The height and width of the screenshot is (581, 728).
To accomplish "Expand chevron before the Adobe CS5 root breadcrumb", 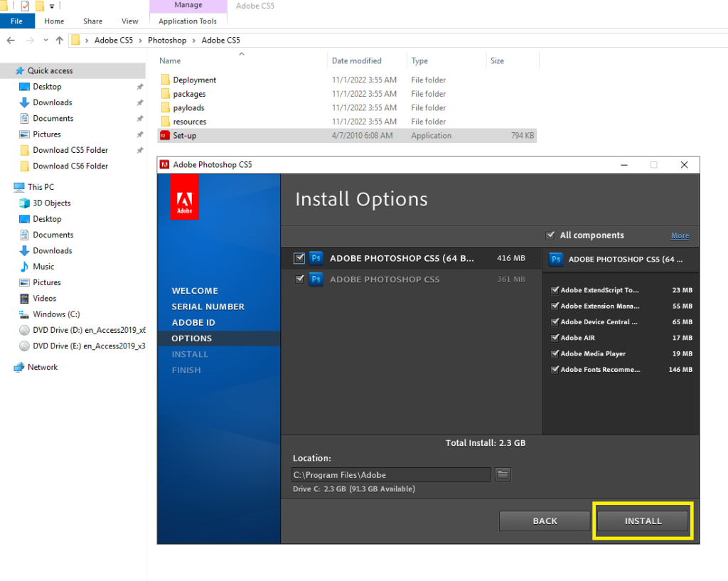I will point(86,41).
